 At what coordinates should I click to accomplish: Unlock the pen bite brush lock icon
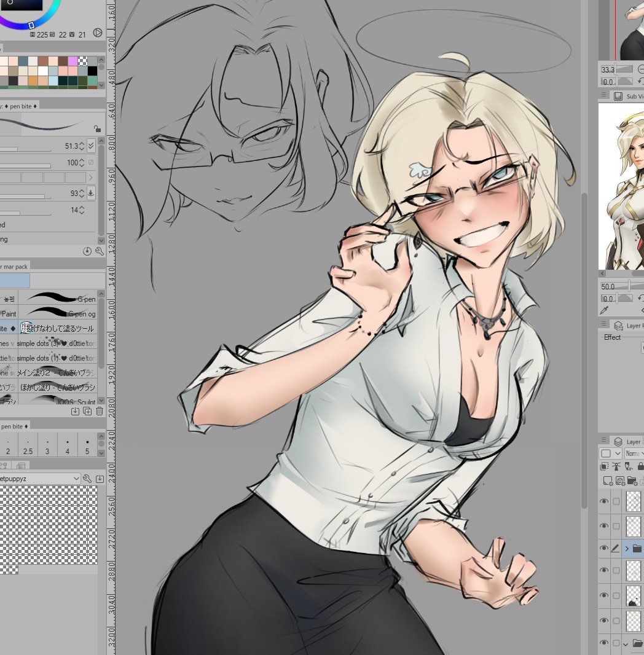(97, 128)
